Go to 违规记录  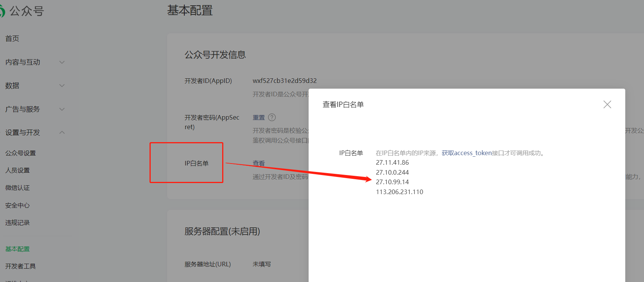point(18,223)
